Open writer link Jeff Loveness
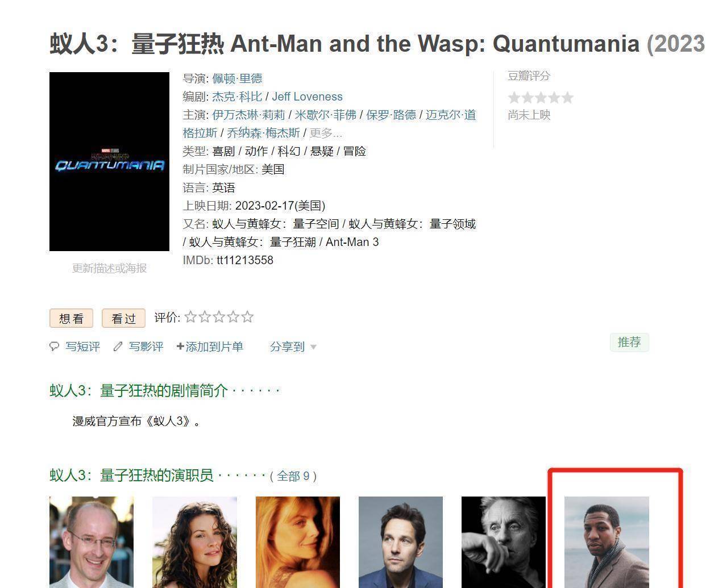Viewport: 706px width, 588px height. [x=307, y=97]
